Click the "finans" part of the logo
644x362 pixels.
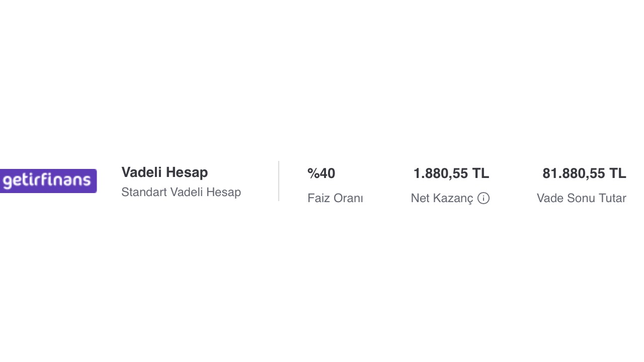pos(69,180)
